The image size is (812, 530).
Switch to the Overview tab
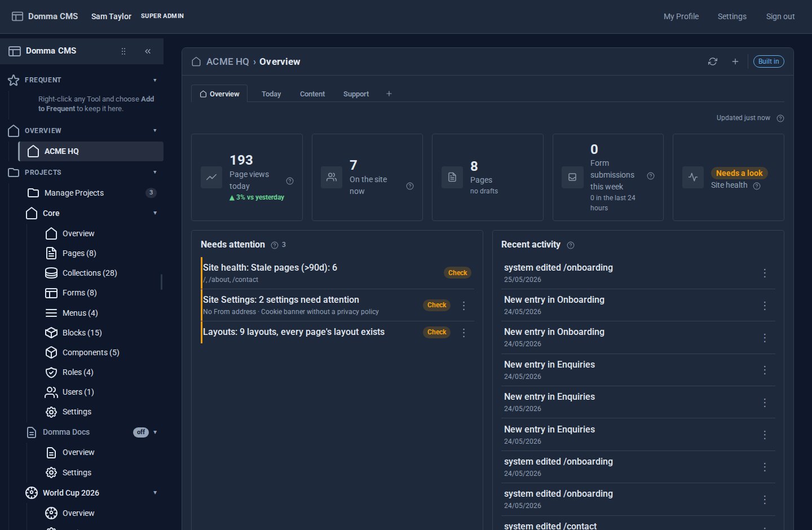[x=219, y=94]
